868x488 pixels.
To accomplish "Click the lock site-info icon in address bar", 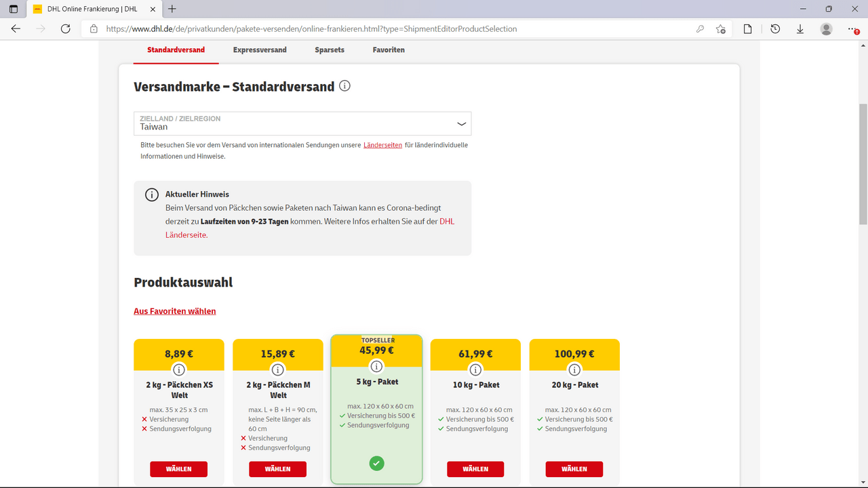I will tap(94, 29).
